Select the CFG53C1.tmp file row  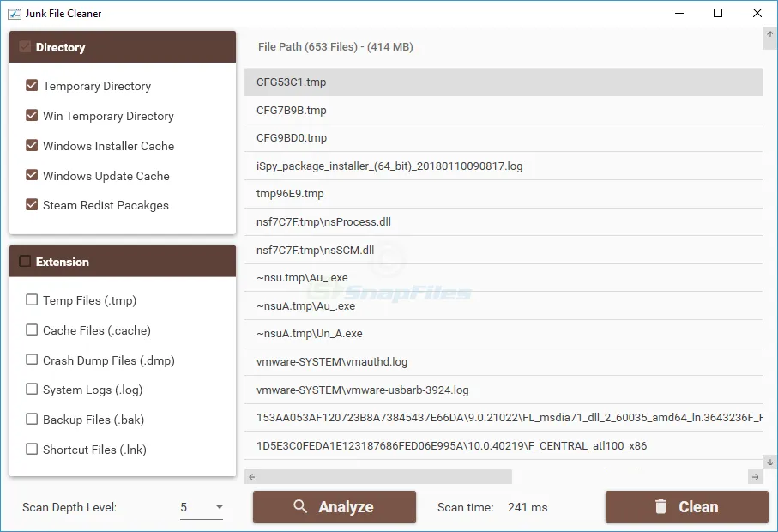pyautogui.click(x=504, y=82)
